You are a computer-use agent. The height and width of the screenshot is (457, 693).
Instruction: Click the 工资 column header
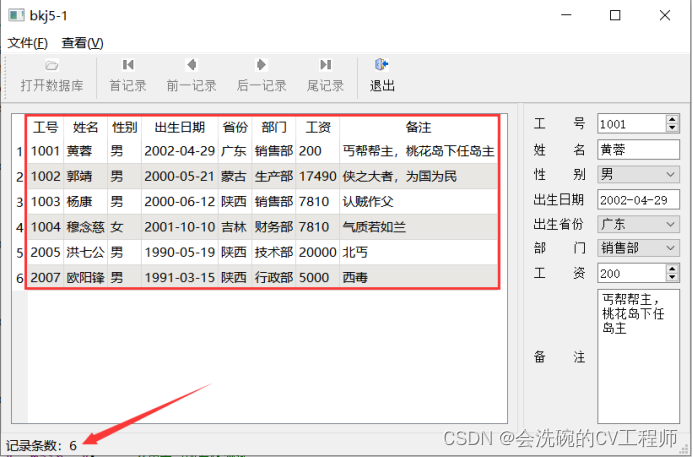318,127
